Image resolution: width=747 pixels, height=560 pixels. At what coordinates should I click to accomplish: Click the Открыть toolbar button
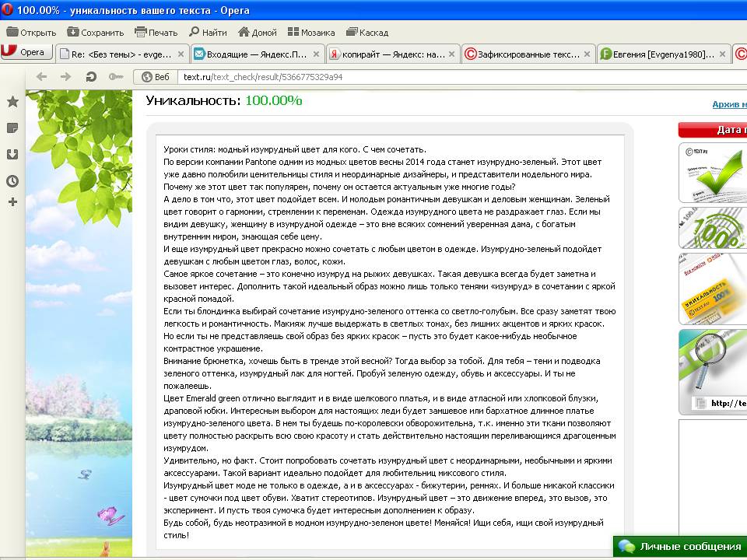coord(31,33)
